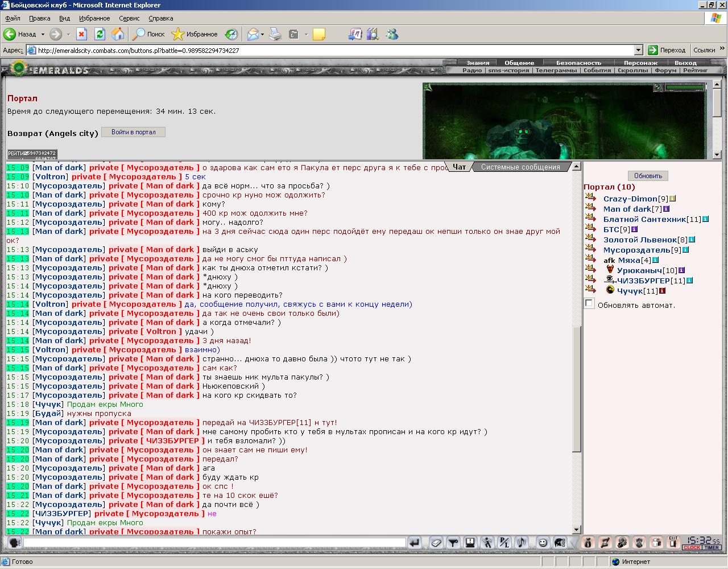Toggle the TIMER mode under the time display
728x569 pixels.
(x=712, y=547)
